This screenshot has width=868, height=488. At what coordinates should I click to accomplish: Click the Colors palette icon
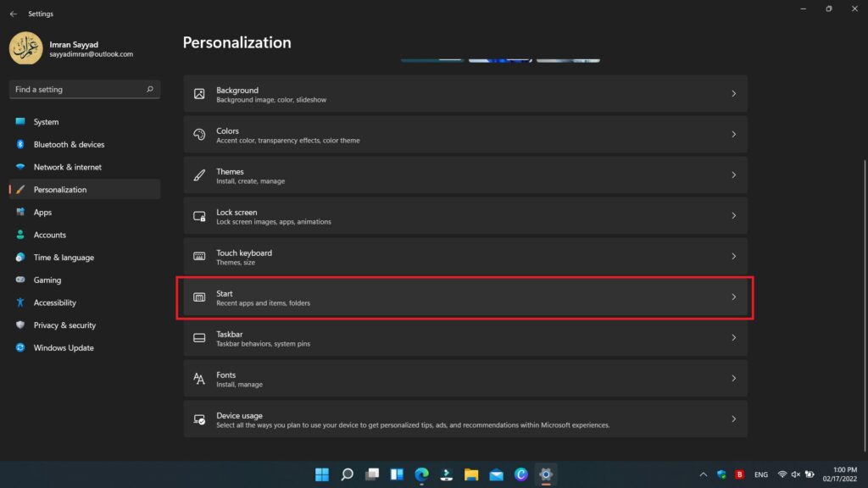pyautogui.click(x=199, y=135)
